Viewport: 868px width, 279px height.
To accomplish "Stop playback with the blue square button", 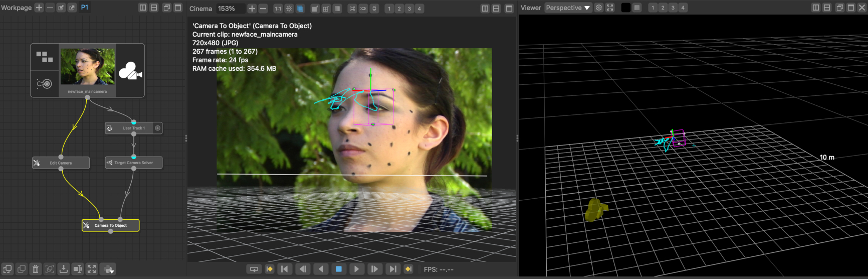I will coord(339,269).
